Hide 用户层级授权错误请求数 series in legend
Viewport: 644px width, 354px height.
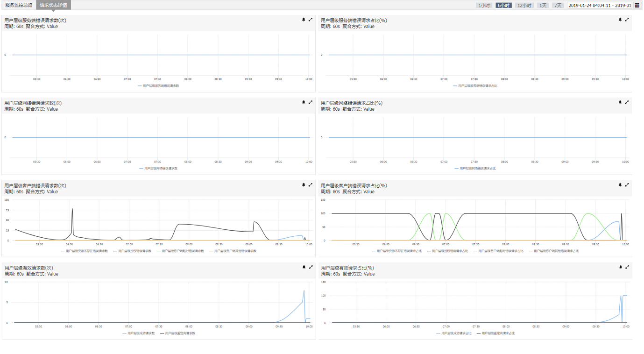pyautogui.click(x=132, y=251)
